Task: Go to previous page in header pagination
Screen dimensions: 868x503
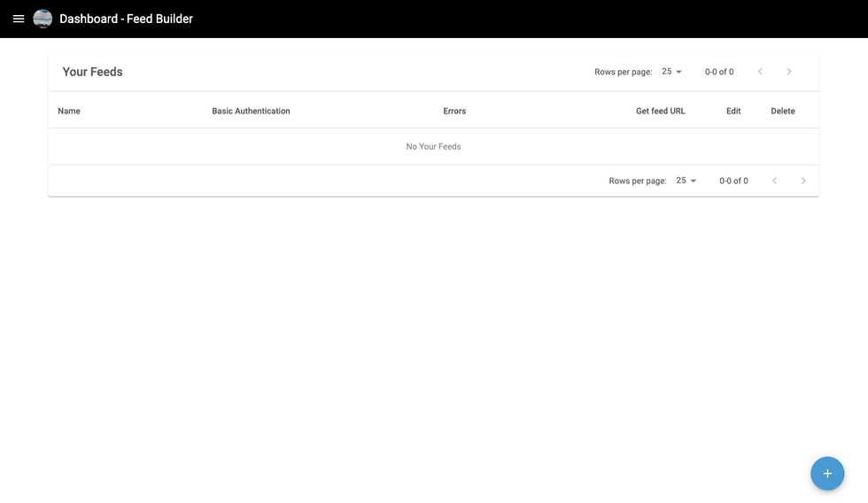Action: coord(760,72)
